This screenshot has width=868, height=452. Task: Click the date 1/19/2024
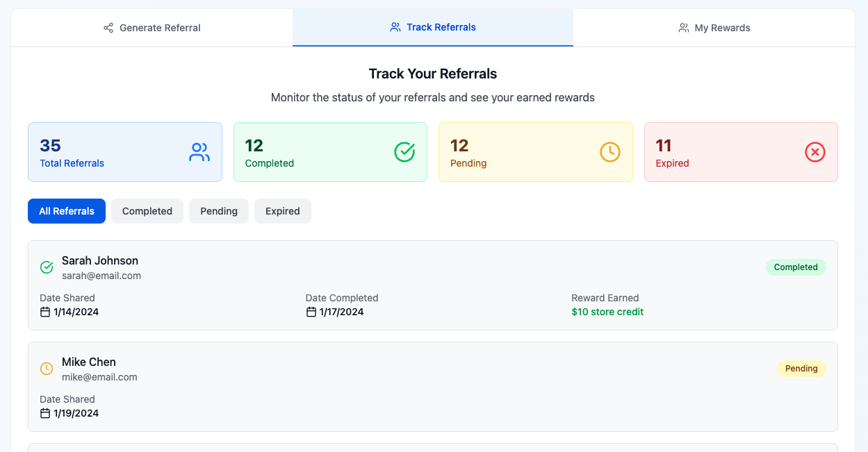76,413
